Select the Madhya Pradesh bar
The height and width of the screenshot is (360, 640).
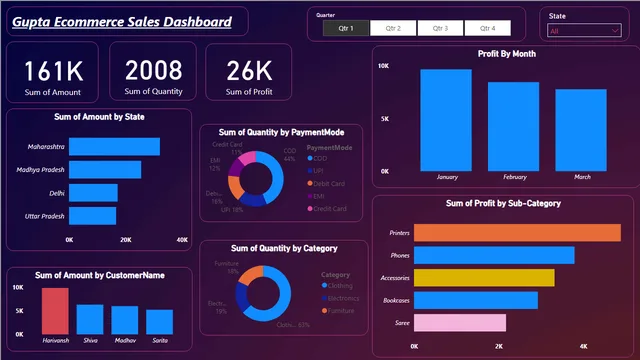coord(105,170)
